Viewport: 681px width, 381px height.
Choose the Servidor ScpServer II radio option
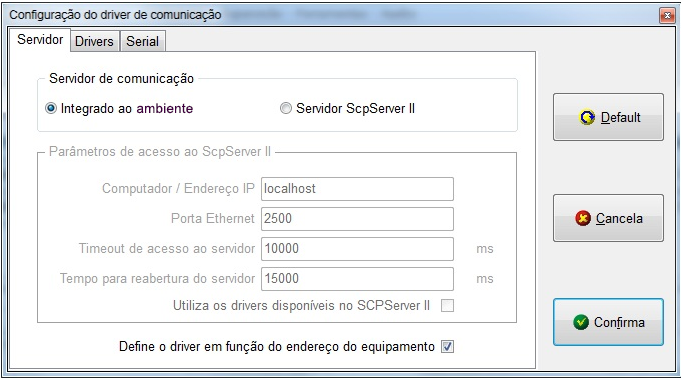click(x=285, y=108)
